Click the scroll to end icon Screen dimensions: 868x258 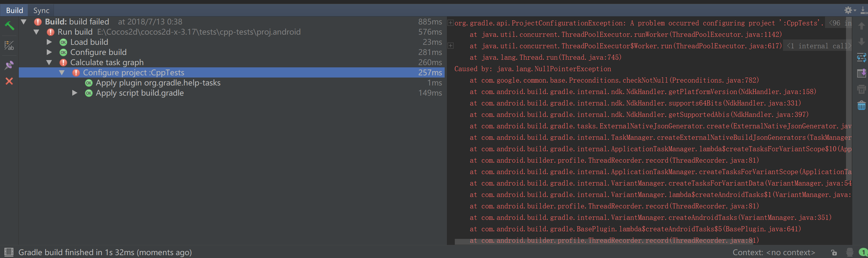pyautogui.click(x=861, y=73)
